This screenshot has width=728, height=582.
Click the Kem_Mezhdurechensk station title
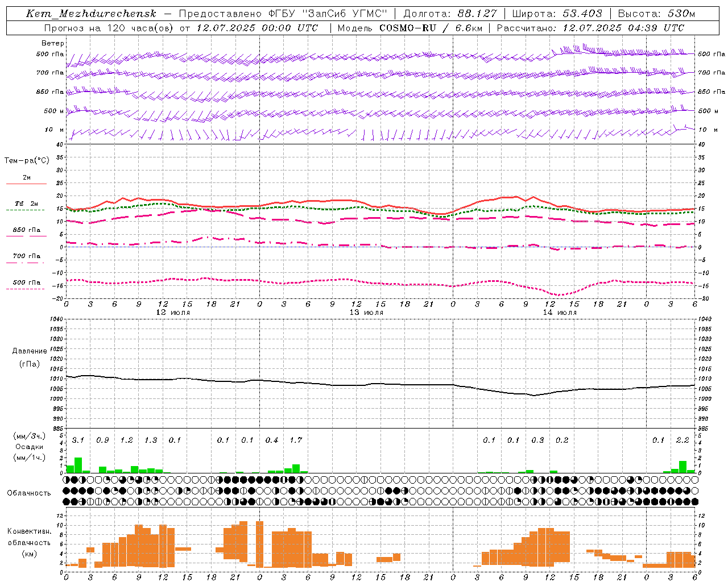tap(91, 14)
